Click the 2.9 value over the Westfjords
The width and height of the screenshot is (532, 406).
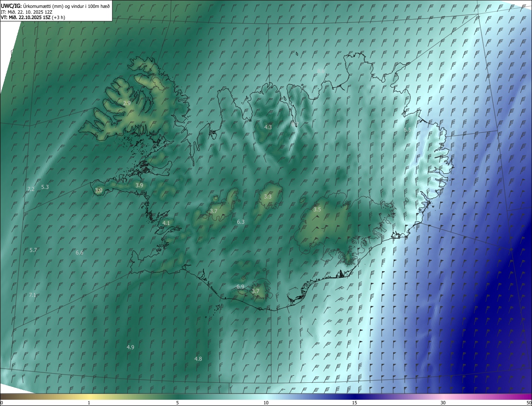(127, 103)
